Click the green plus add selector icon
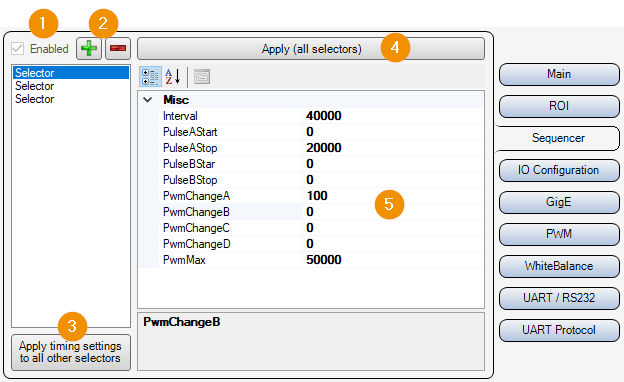This screenshot has width=624, height=382. [89, 49]
